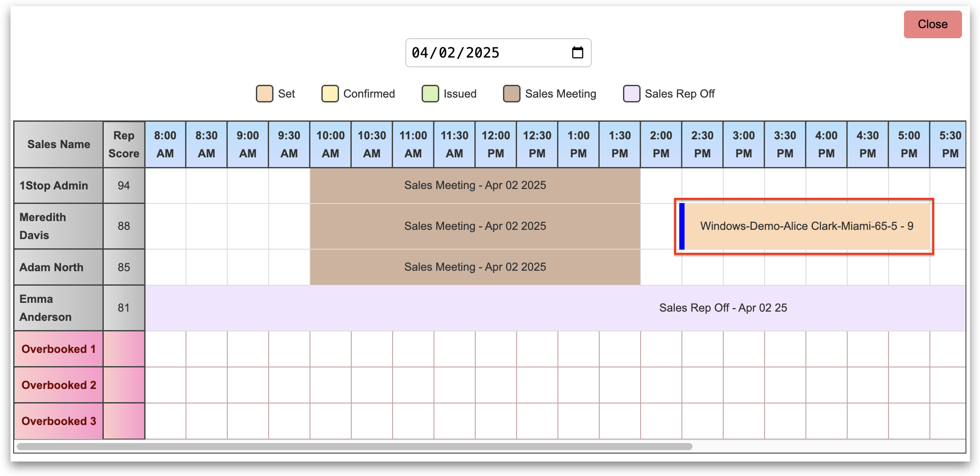
Task: Click the Sales Meeting legend swatch
Action: click(511, 94)
